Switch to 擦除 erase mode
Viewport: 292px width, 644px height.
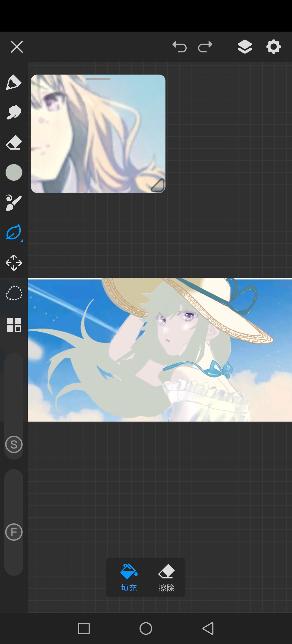[166, 577]
